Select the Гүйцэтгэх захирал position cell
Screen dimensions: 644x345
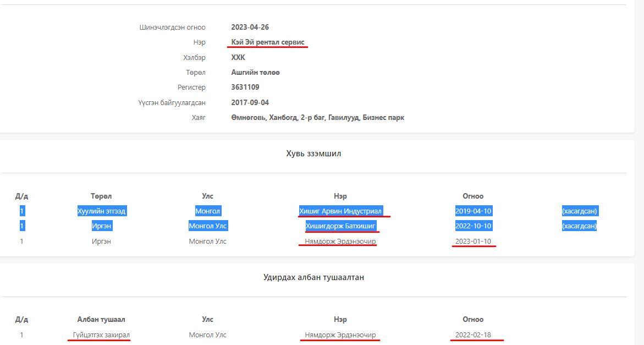coord(101,335)
